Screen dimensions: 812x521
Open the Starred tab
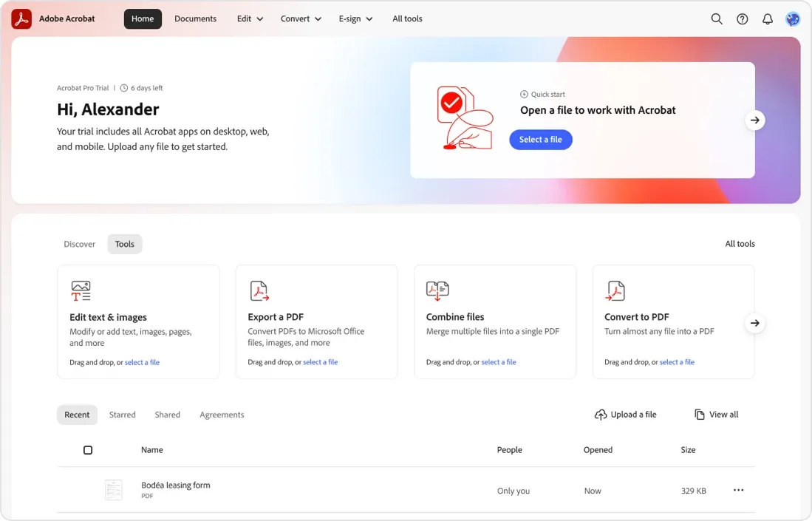click(x=122, y=415)
